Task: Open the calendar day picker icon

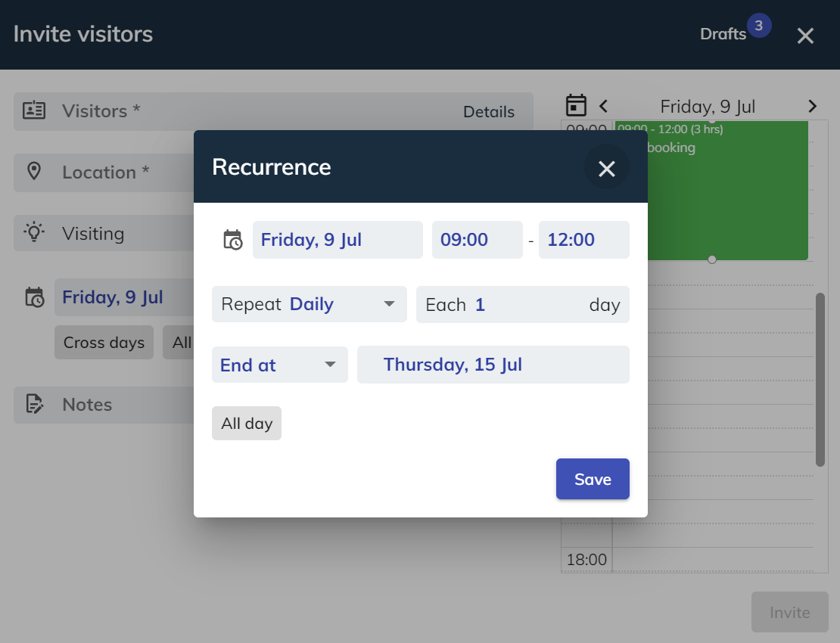Action: [x=577, y=106]
